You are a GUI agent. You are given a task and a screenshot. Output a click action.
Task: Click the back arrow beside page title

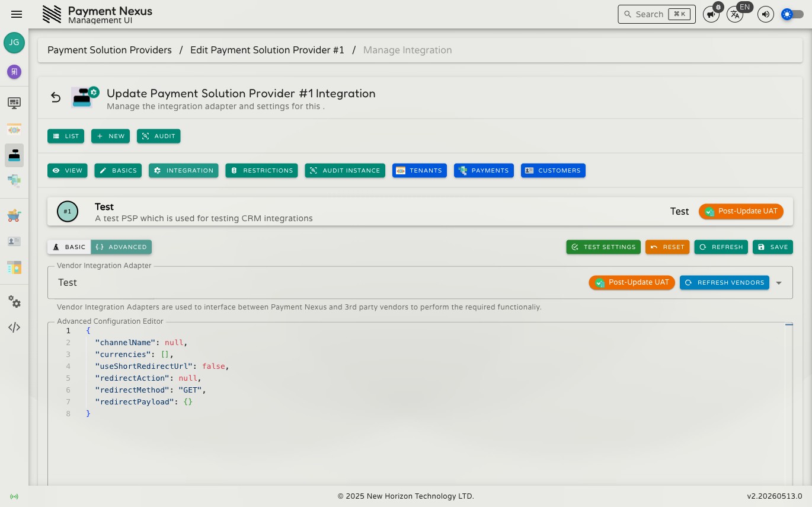coord(56,97)
